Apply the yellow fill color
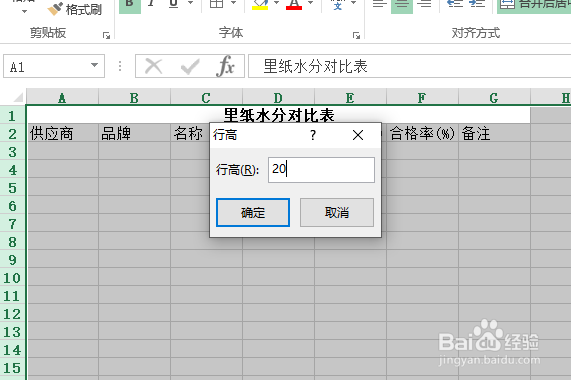571x380 pixels. [260, 5]
